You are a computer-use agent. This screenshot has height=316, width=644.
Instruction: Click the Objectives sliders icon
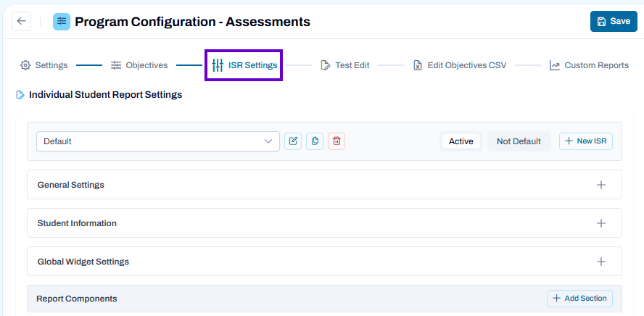pos(116,65)
